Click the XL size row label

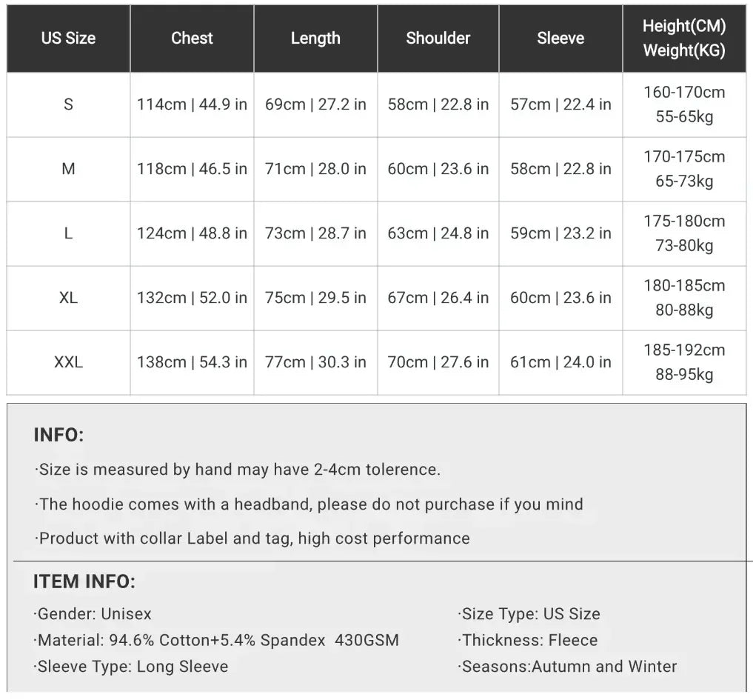click(x=68, y=298)
